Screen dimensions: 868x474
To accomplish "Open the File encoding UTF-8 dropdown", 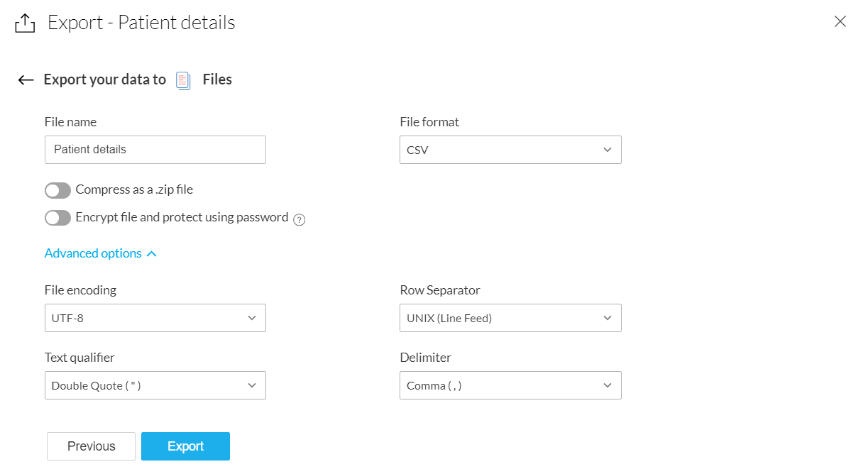I will point(155,318).
